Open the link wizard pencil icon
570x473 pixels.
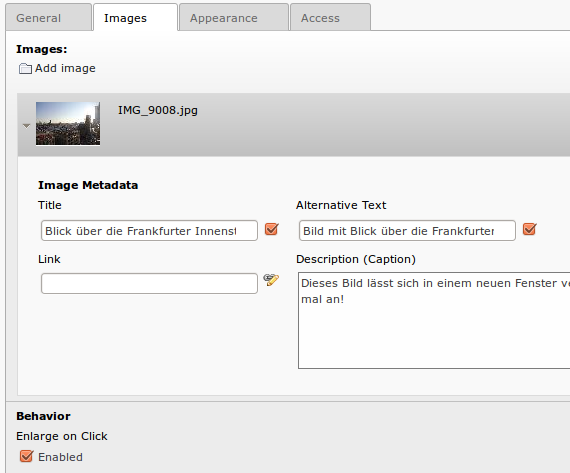[x=271, y=280]
